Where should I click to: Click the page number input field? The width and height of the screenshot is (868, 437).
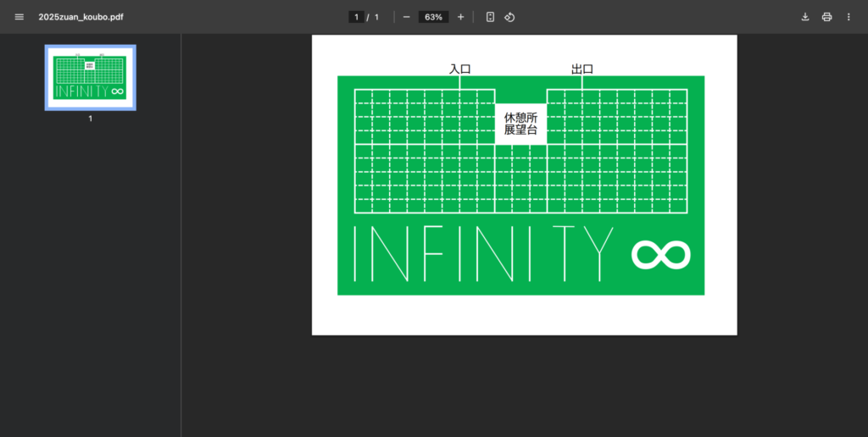356,17
